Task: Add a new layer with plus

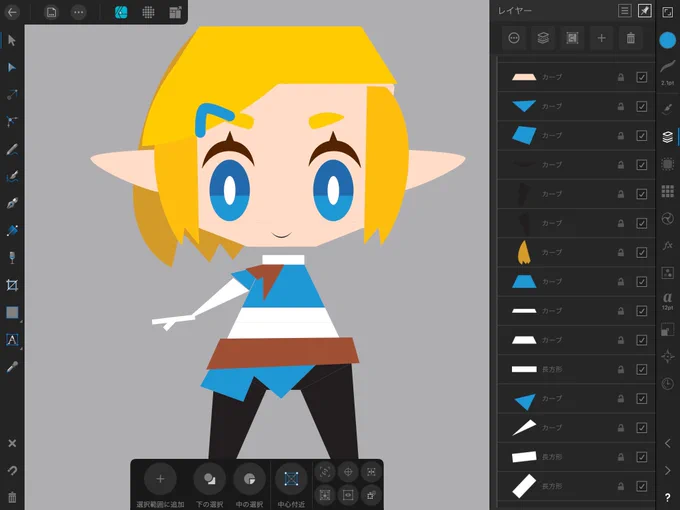Action: coord(601,38)
